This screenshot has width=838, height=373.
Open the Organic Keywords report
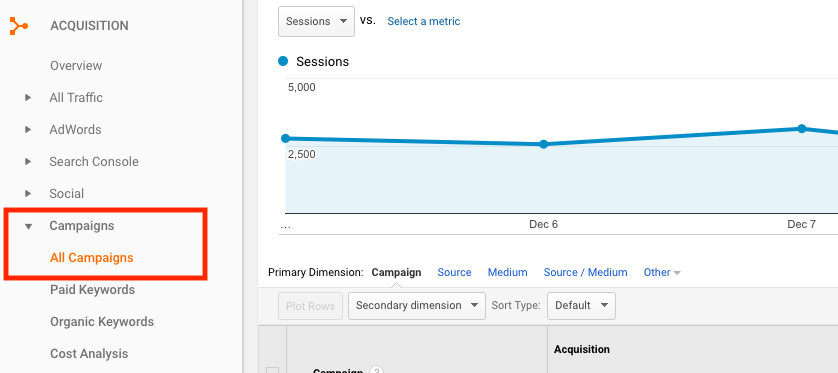[x=102, y=322]
